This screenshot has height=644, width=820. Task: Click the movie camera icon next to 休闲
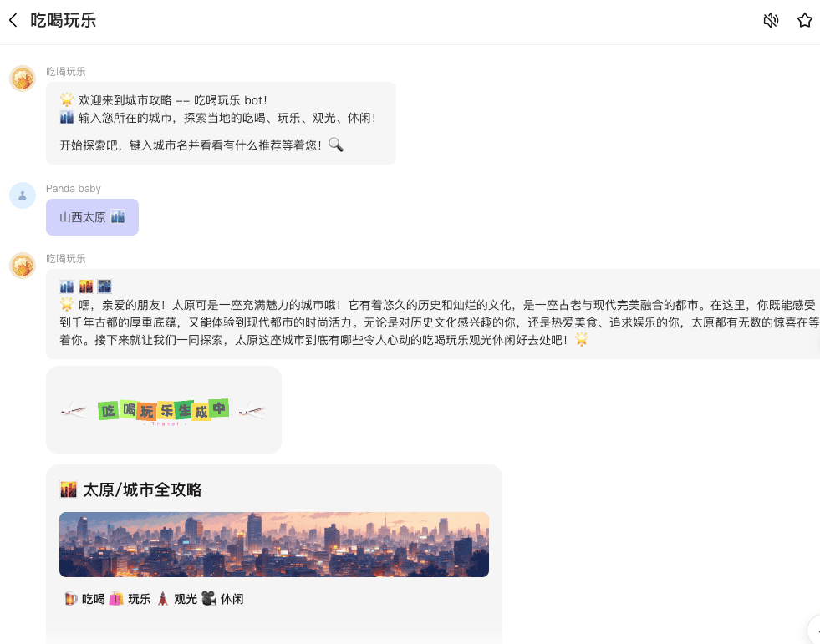[209, 598]
